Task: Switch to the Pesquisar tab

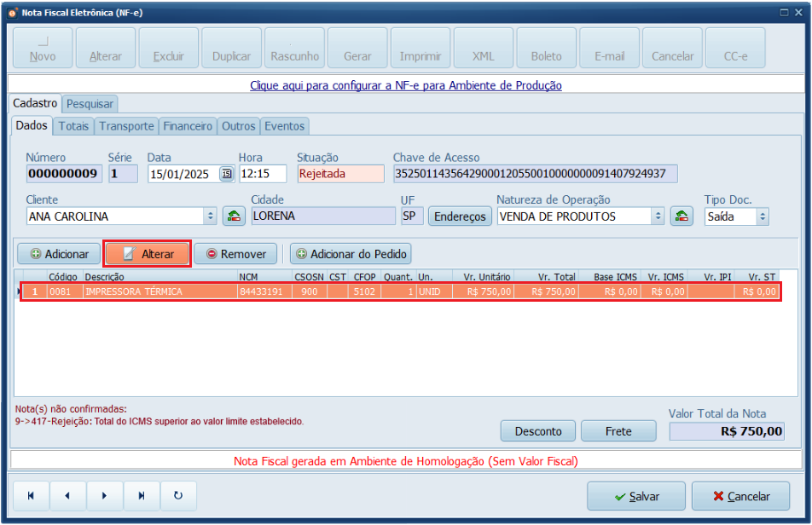Action: pos(90,102)
